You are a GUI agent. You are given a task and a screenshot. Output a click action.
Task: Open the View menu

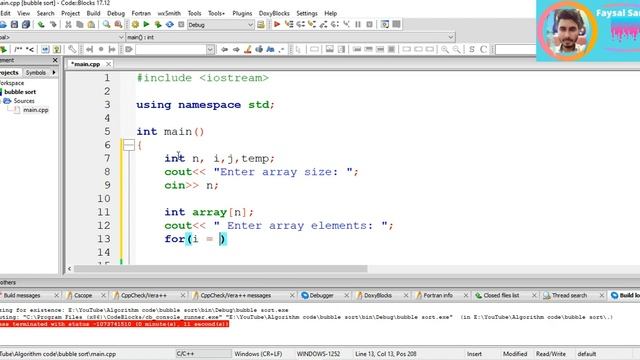pyautogui.click(x=23, y=13)
